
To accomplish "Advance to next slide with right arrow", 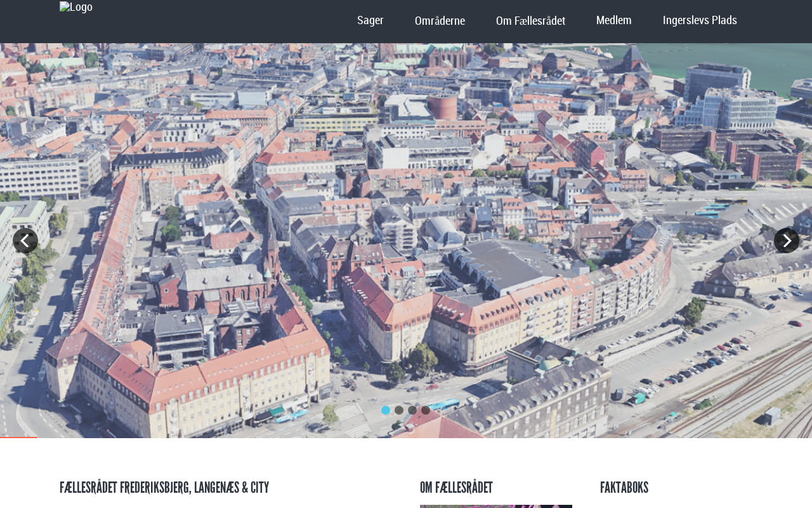I will point(787,241).
